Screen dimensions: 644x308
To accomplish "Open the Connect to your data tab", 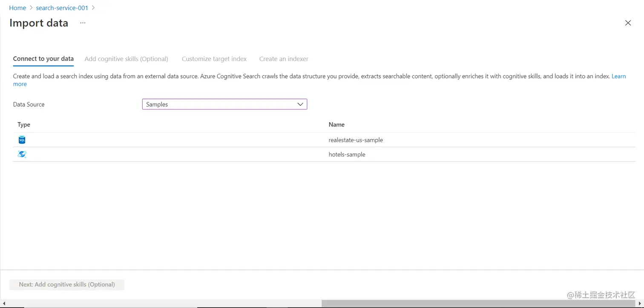I will pyautogui.click(x=43, y=59).
